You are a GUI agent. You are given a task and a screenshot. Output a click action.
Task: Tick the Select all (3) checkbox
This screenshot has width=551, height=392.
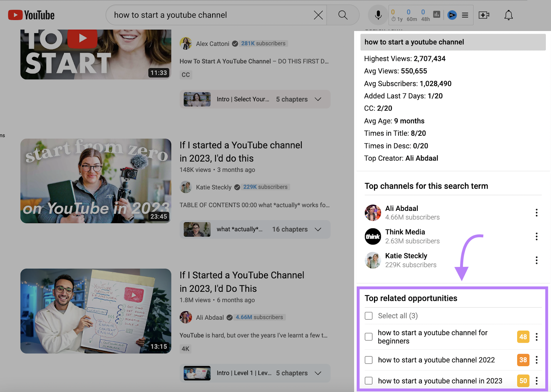(x=368, y=316)
